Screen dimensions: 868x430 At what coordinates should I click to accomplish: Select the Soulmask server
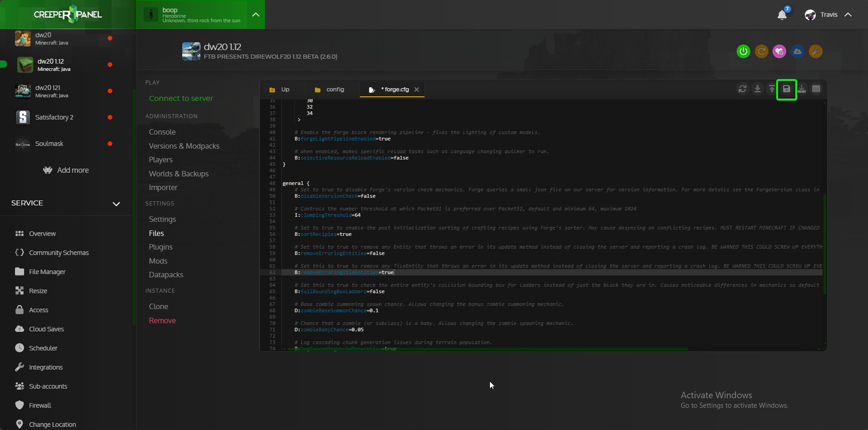66,144
